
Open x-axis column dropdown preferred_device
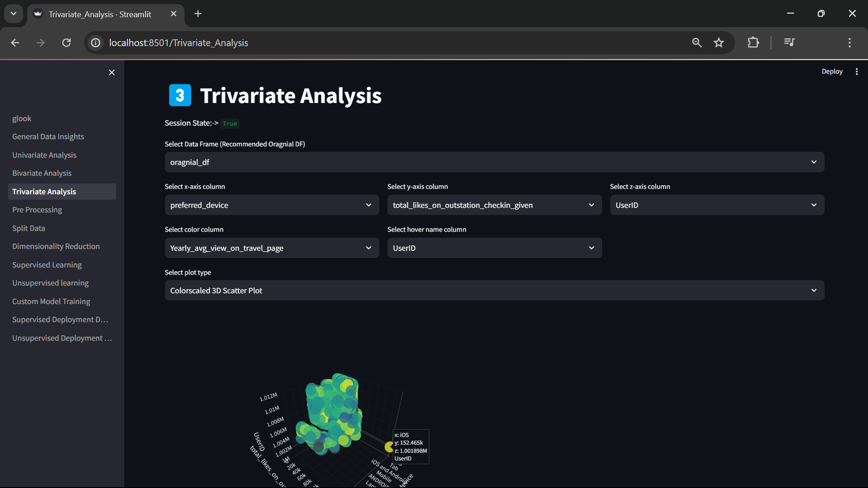tap(271, 205)
